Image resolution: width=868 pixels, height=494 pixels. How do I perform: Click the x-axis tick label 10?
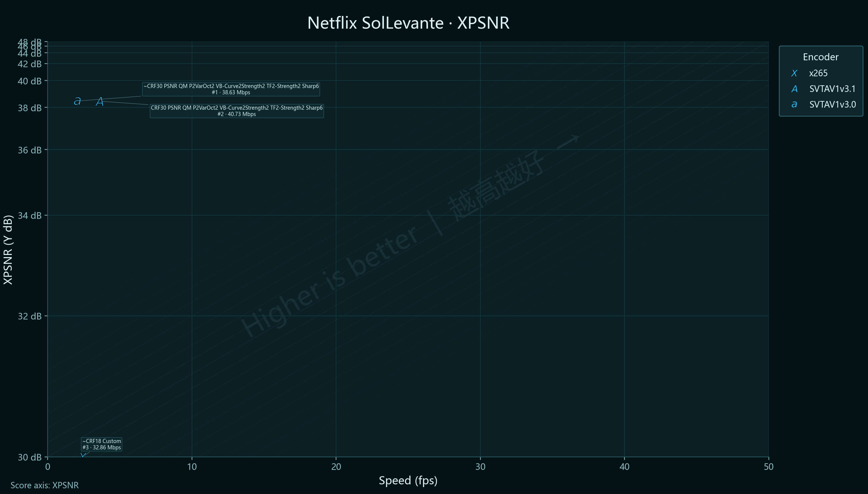[x=192, y=467]
